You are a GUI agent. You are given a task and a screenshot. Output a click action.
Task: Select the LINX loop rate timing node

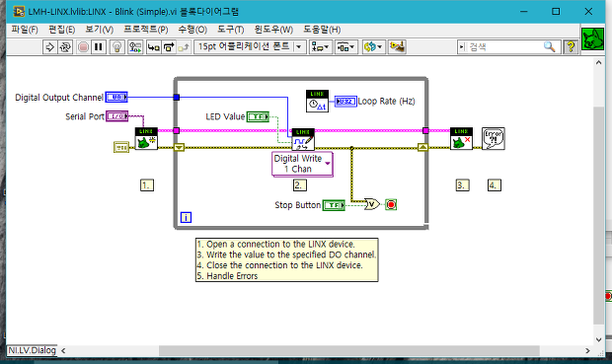tap(317, 101)
